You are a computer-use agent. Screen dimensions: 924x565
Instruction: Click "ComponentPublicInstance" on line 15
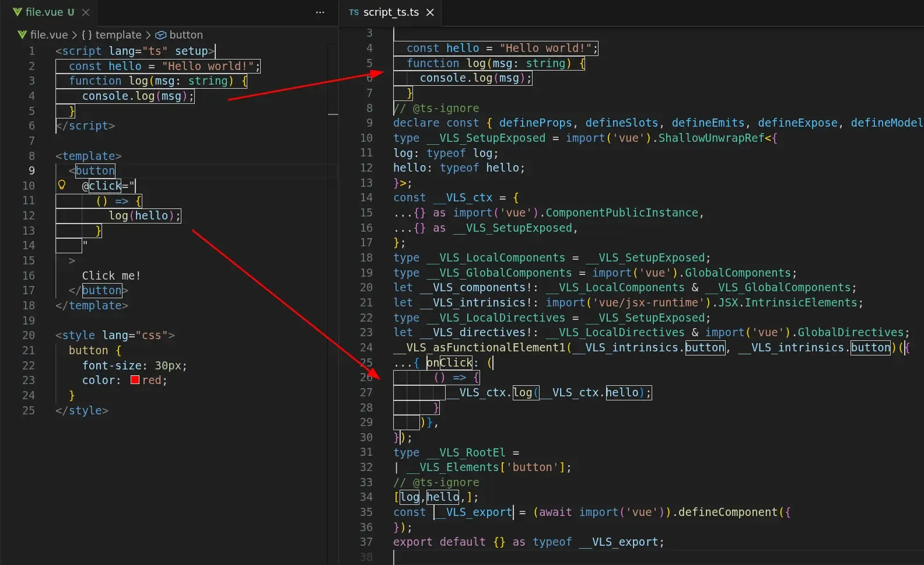pyautogui.click(x=622, y=212)
